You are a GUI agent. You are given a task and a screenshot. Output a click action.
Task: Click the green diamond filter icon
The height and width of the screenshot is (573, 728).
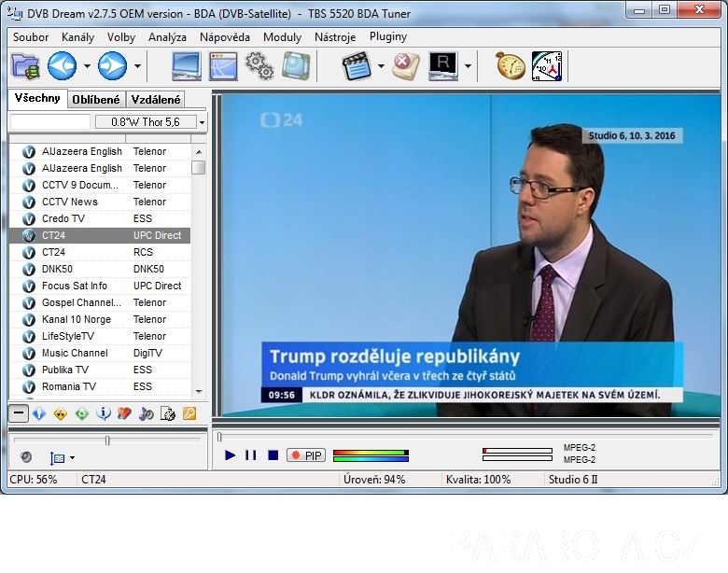[x=82, y=413]
